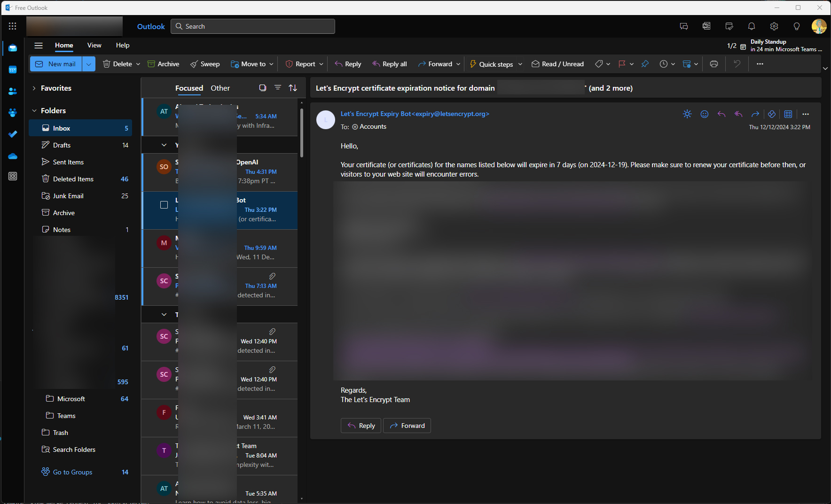
Task: Pin the message with pin icon
Action: [645, 64]
